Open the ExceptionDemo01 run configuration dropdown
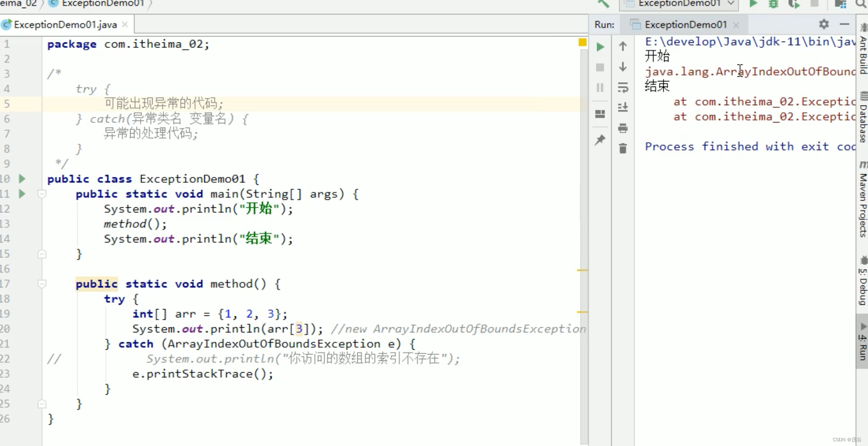Screen dimensions: 868x446 pos(679,4)
